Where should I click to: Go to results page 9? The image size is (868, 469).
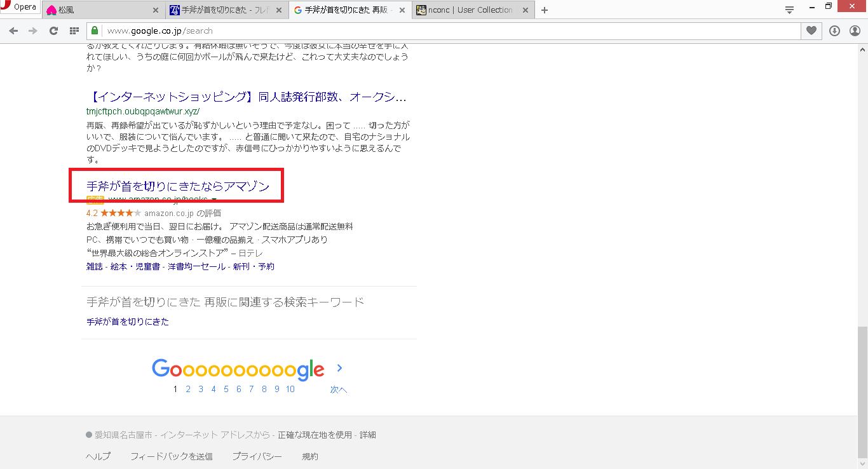[x=277, y=389]
